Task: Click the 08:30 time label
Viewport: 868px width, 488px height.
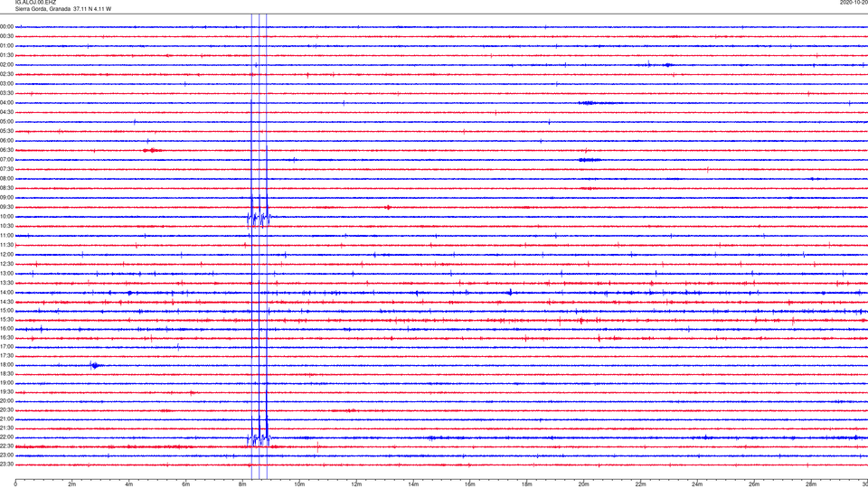Action: [x=6, y=188]
